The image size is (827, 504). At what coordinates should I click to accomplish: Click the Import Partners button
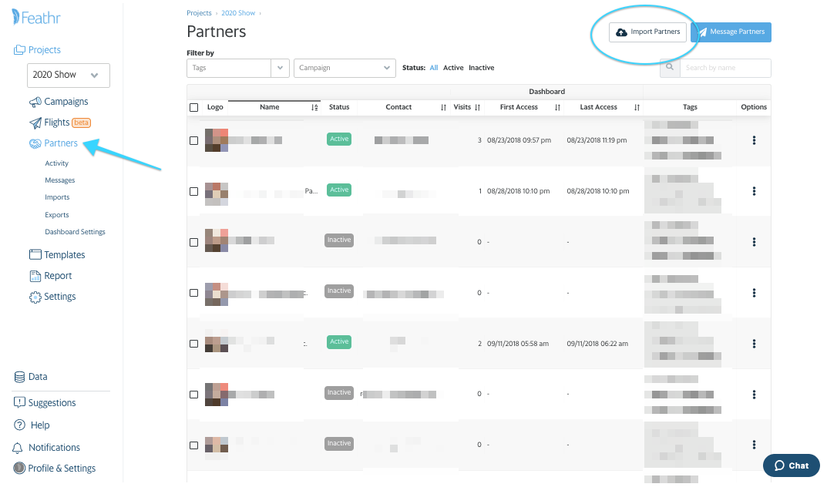point(647,32)
